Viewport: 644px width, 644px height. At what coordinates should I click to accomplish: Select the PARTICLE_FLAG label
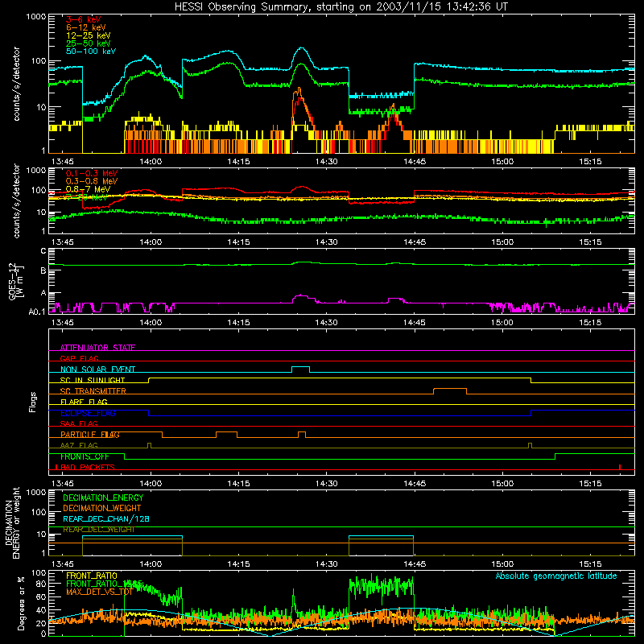tap(90, 435)
